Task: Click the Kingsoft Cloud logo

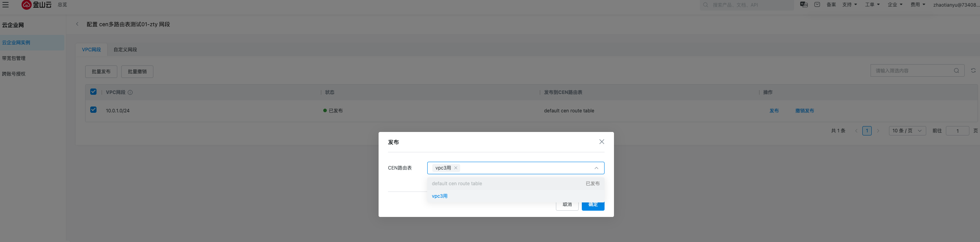Action: [36, 5]
